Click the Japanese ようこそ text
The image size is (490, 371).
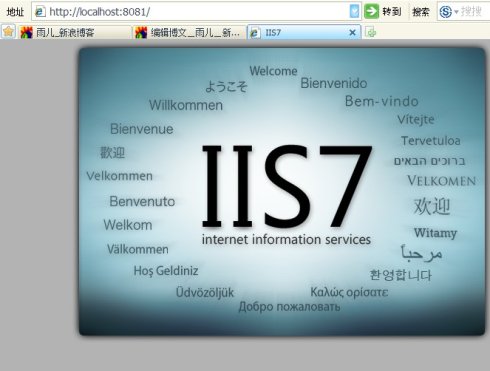pyautogui.click(x=226, y=86)
